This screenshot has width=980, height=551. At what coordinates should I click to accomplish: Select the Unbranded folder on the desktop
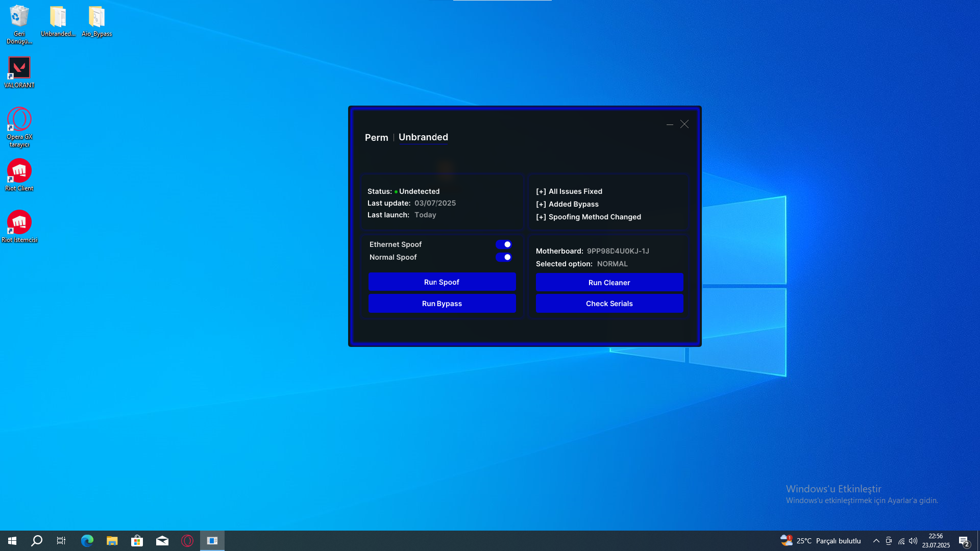click(58, 18)
